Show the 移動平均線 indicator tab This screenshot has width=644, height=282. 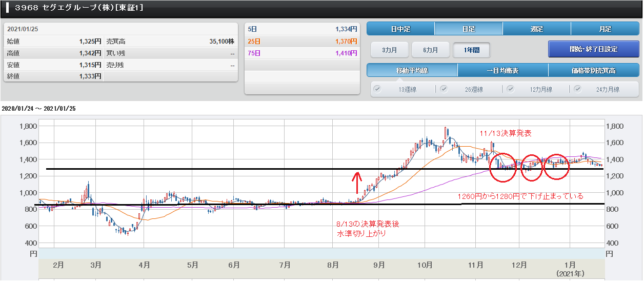coord(412,70)
